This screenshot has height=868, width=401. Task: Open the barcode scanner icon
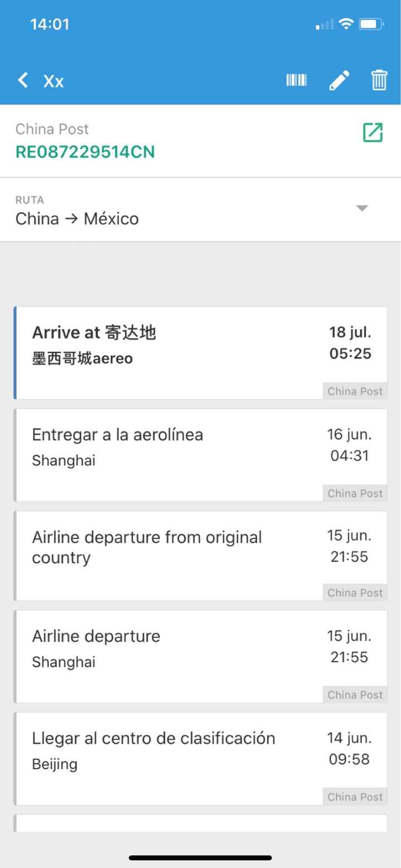296,80
